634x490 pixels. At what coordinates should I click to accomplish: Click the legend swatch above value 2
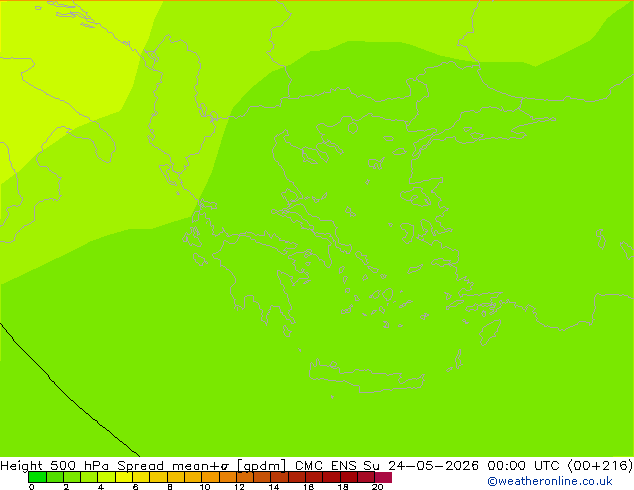click(72, 477)
